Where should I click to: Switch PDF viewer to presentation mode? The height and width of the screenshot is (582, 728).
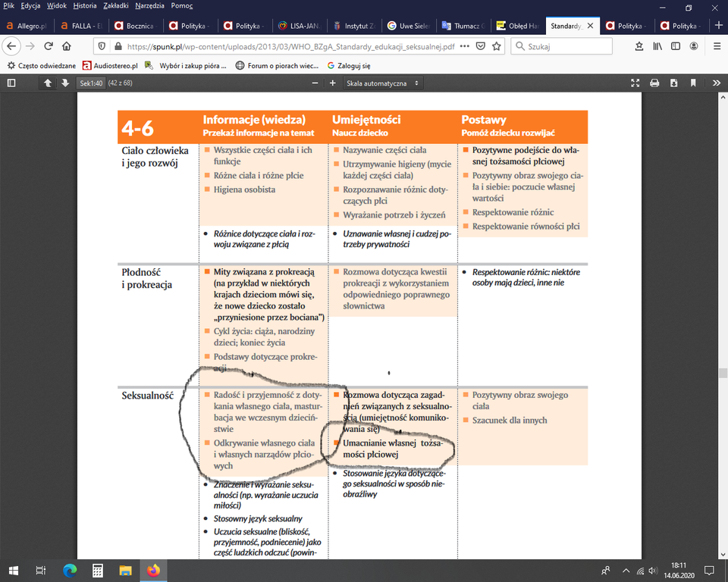point(635,83)
